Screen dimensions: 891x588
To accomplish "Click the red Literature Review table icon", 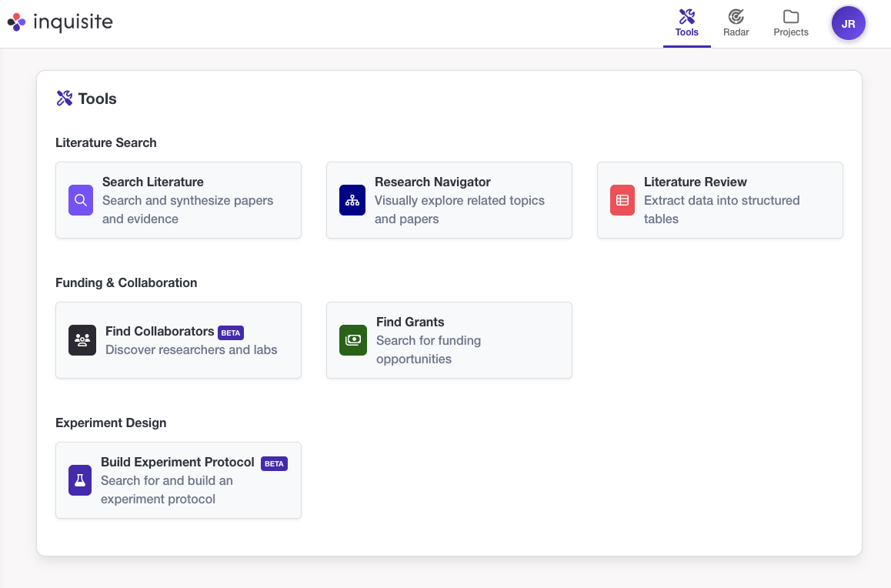I will pyautogui.click(x=622, y=200).
